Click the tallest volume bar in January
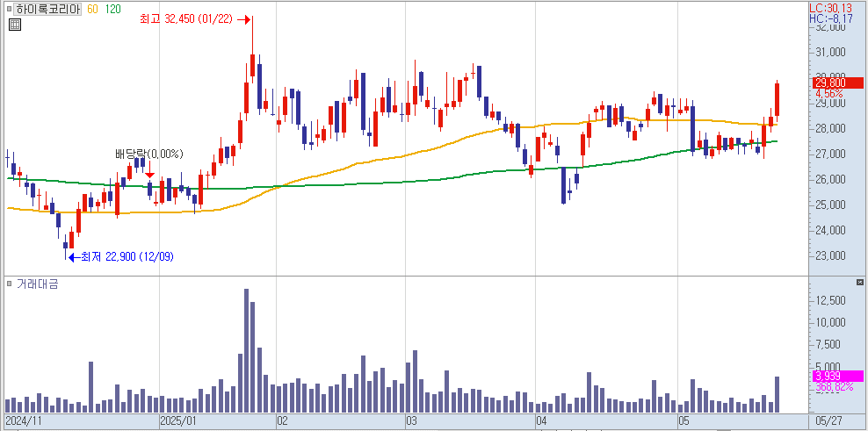Viewport: 868px width, 431px height. click(x=246, y=351)
